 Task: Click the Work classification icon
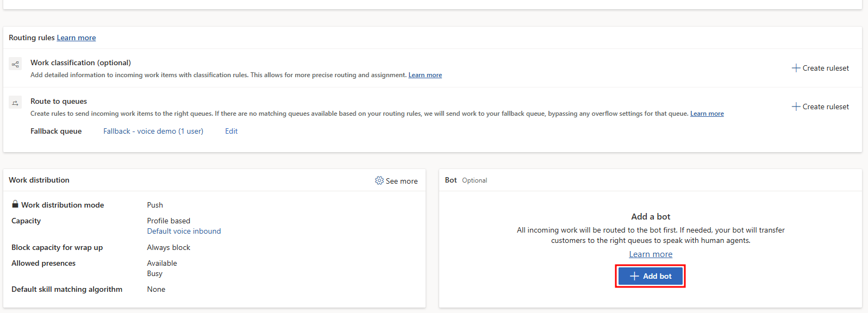click(15, 64)
